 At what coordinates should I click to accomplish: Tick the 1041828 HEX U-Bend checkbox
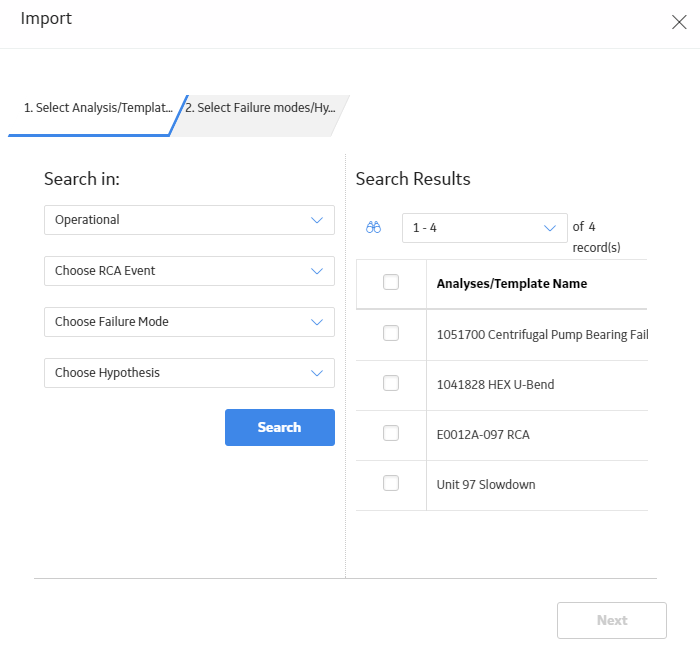[x=391, y=383]
